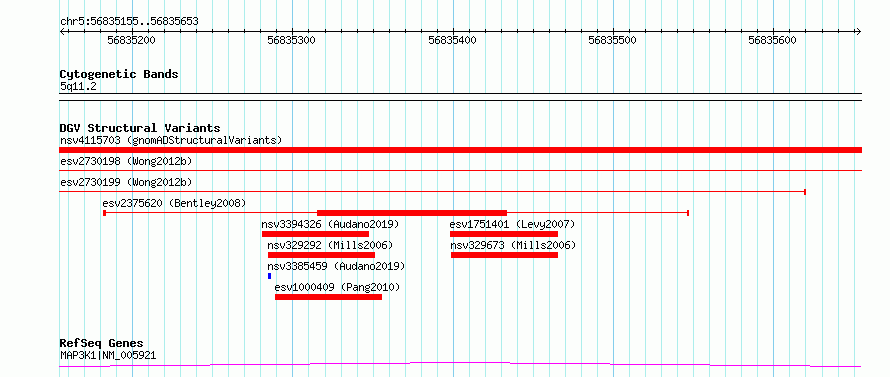Click the black 5q11.2 cytogenetic band bar
Screen dimensions: 890x377
[x=460, y=97]
